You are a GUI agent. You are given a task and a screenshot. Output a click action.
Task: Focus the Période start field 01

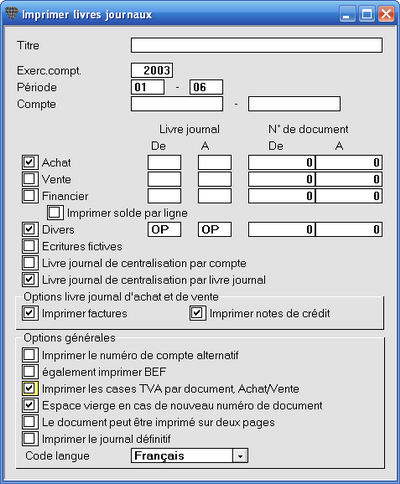click(148, 87)
